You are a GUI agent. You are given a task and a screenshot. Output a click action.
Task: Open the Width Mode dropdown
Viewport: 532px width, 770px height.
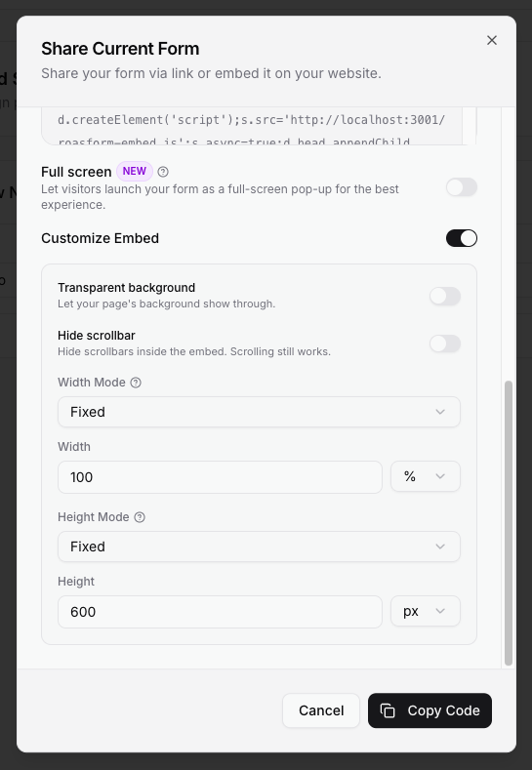259,412
